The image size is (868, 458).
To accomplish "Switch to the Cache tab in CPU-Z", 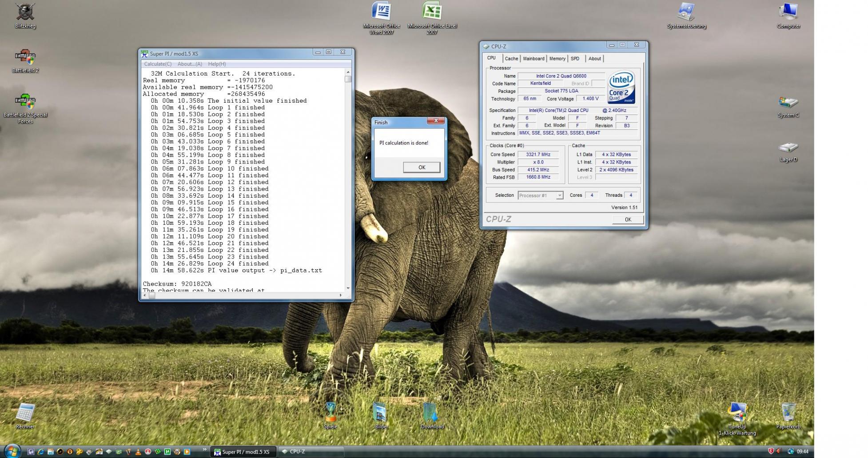I will tap(511, 59).
